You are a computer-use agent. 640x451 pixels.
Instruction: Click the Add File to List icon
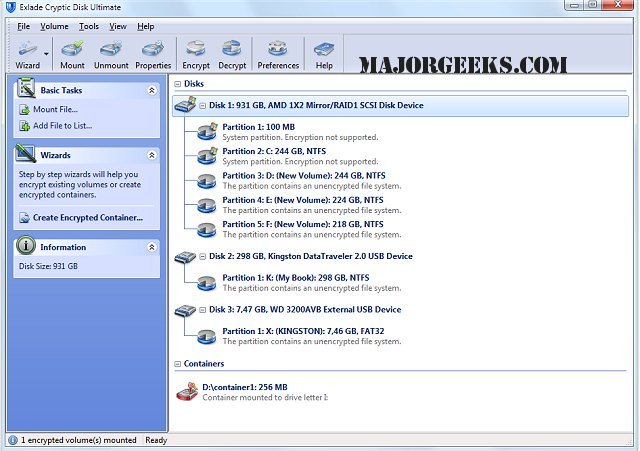coord(24,126)
